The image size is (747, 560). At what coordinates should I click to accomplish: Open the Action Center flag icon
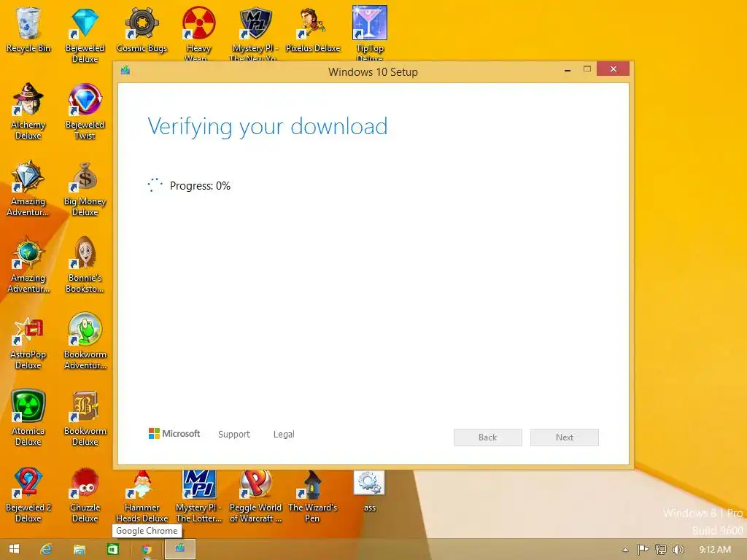coord(643,550)
